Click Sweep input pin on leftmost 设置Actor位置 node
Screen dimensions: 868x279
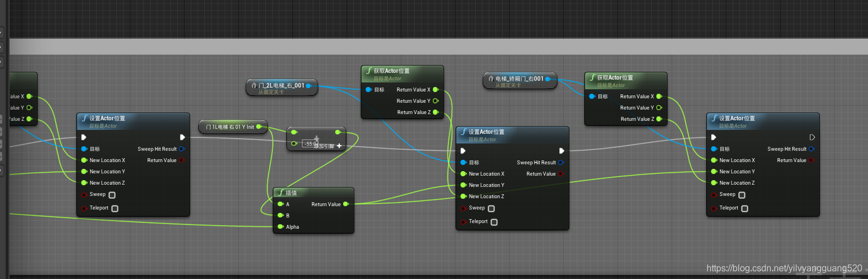(x=84, y=195)
